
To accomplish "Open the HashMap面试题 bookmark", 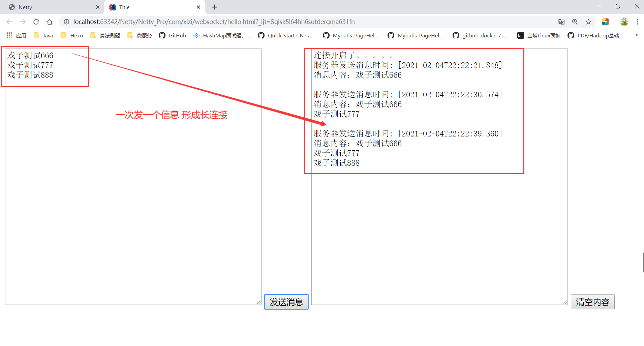I will [222, 35].
